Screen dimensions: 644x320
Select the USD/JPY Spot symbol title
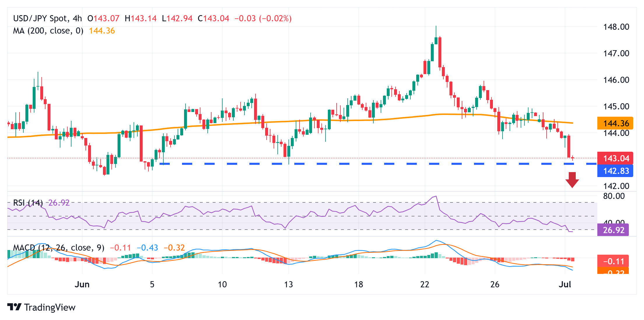40,18
